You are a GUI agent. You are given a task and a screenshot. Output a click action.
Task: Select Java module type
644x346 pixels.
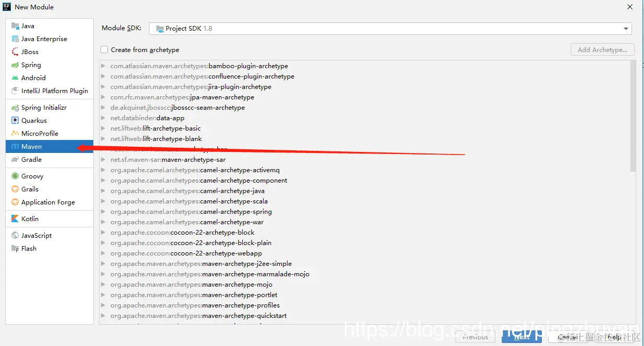coord(49,26)
